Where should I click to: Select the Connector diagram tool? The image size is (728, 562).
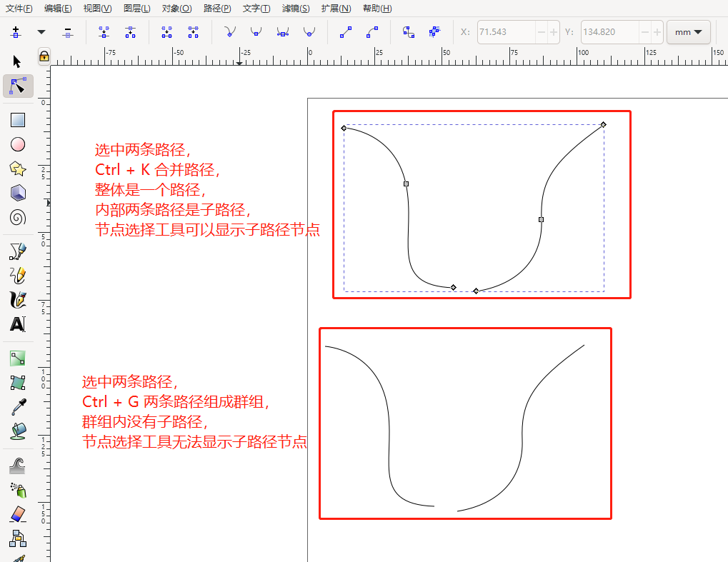(18, 538)
